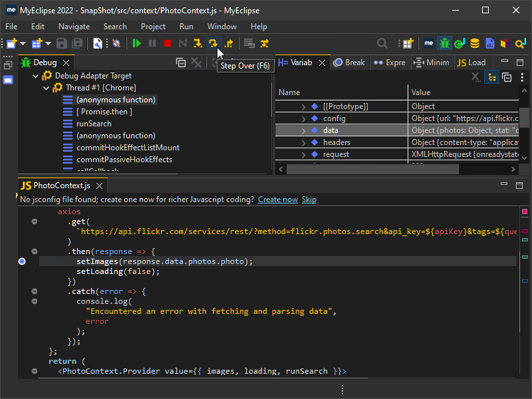This screenshot has width=532, height=399.
Task: Select the runSearch stack frame
Action: coord(94,124)
